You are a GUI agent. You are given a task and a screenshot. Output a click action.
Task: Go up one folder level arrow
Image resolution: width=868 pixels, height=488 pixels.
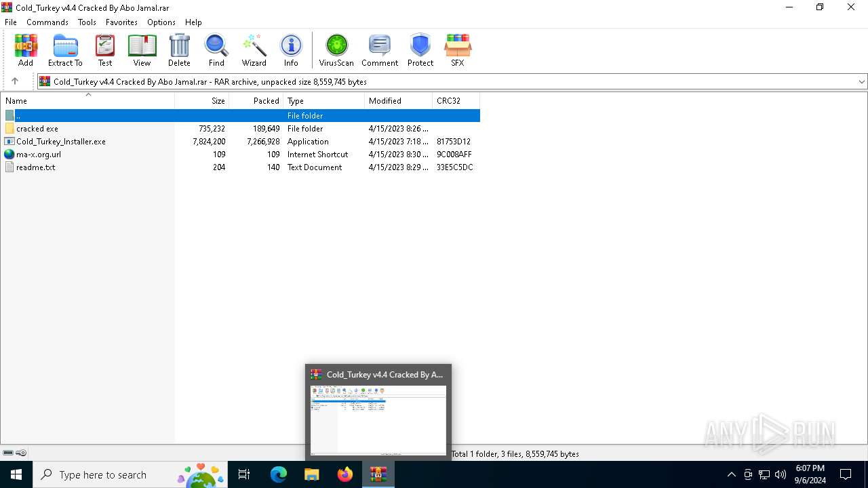[15, 81]
